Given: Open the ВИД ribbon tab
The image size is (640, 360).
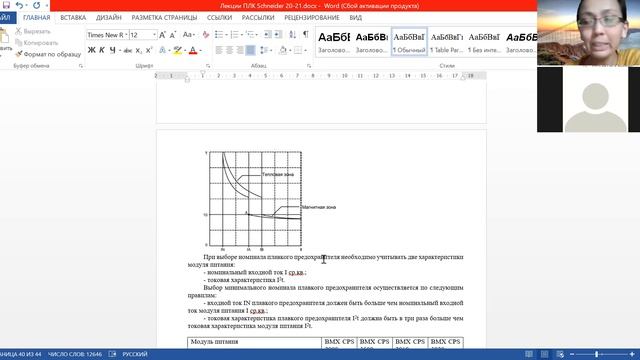Looking at the screenshot, I should coord(356,18).
